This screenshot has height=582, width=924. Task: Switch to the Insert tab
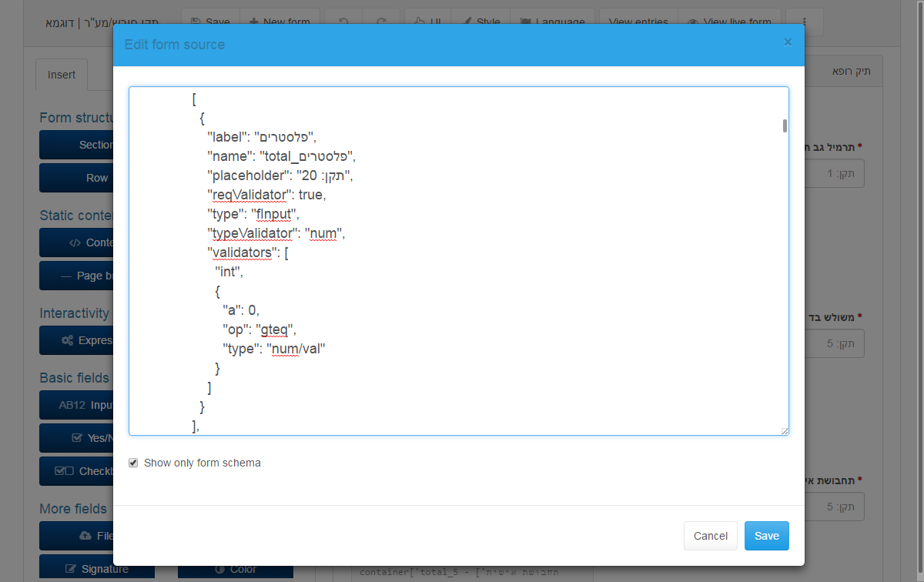pos(62,75)
